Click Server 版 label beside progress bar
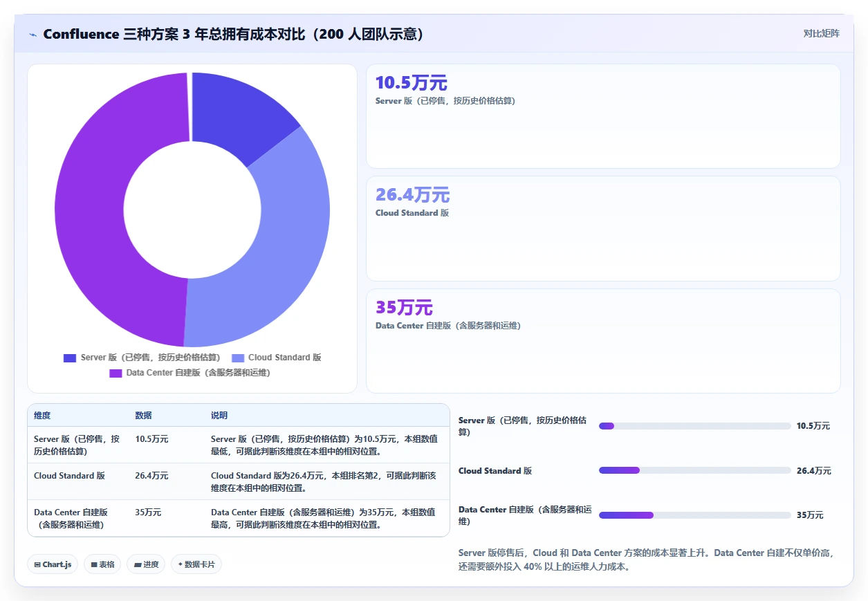 point(522,426)
